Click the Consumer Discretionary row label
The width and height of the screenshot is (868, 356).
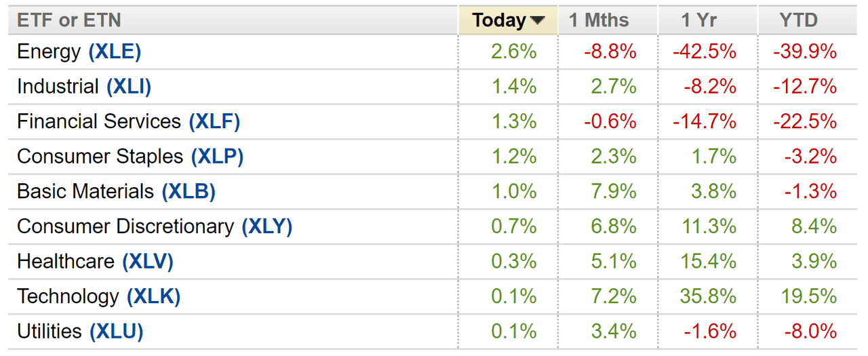125,226
